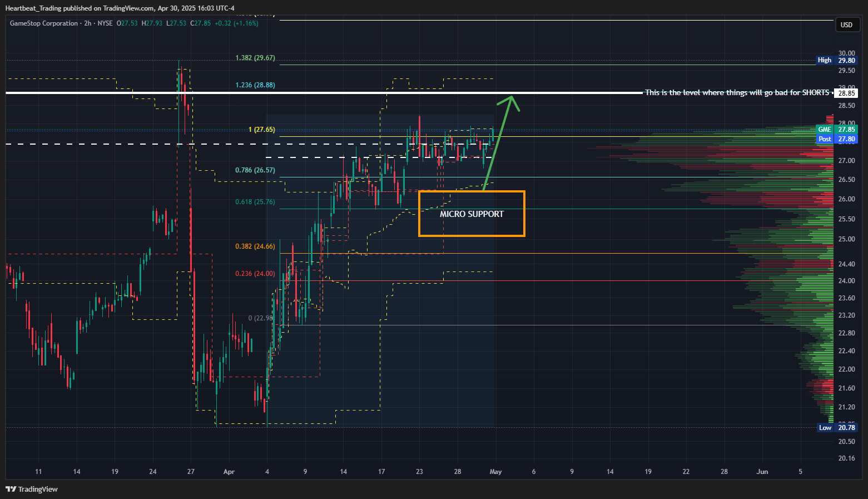
Task: Click the 'go bad for SHORTS' level text
Action: (797, 92)
